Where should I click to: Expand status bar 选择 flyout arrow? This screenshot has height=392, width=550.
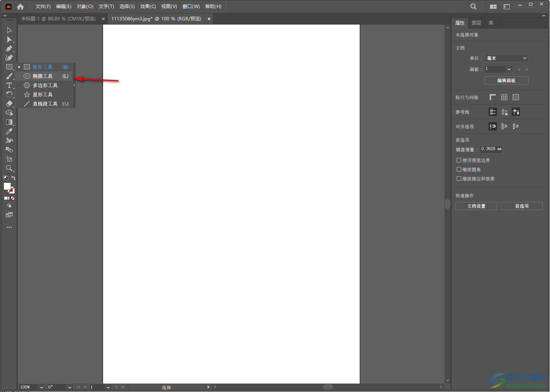[x=208, y=387]
